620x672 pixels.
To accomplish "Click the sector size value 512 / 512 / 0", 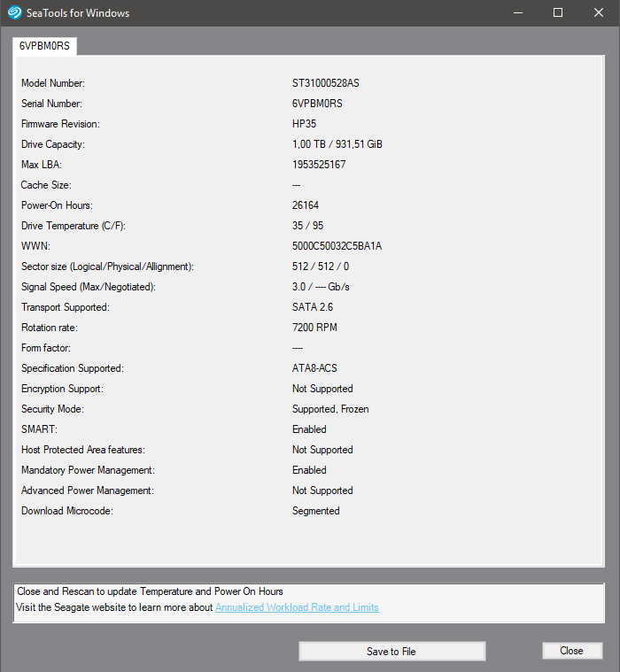I will [321, 266].
